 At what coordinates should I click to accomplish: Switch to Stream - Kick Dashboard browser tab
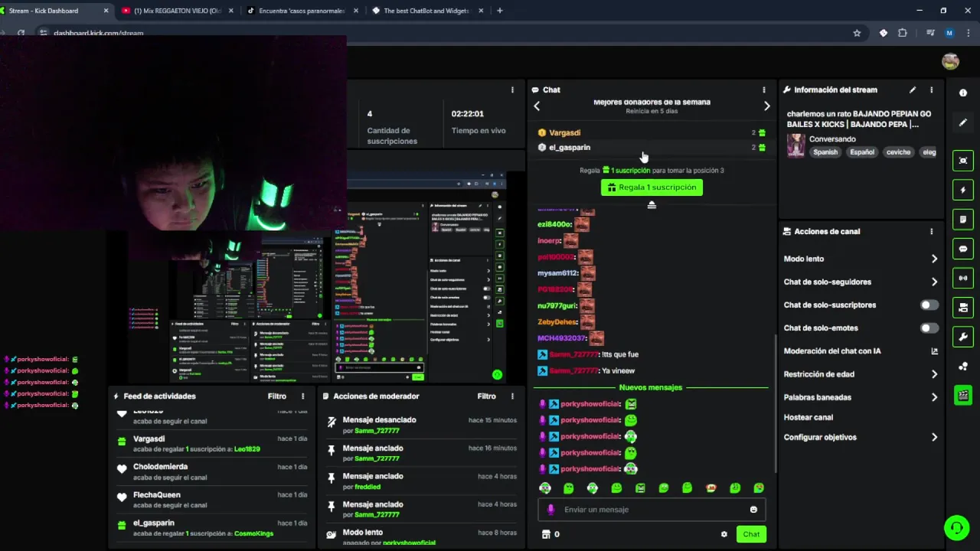click(55, 11)
